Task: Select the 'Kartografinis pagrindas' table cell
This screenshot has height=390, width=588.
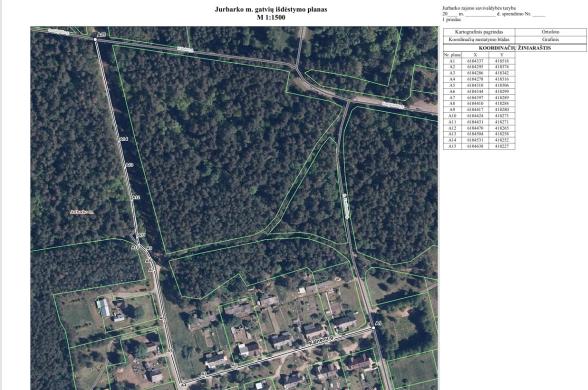Action: (479, 32)
